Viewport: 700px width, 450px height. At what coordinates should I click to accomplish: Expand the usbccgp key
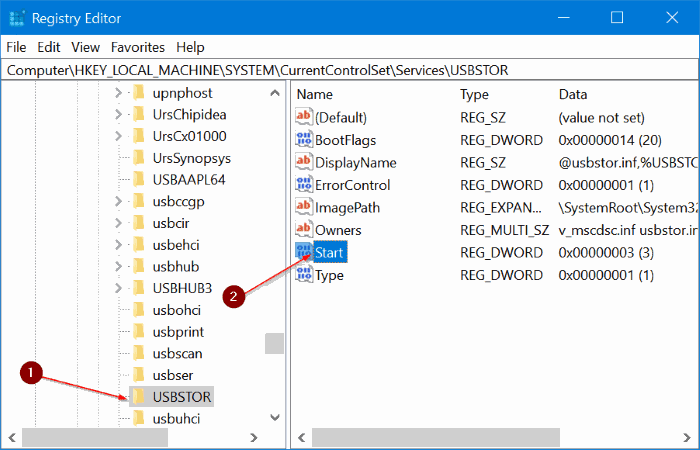pyautogui.click(x=118, y=201)
